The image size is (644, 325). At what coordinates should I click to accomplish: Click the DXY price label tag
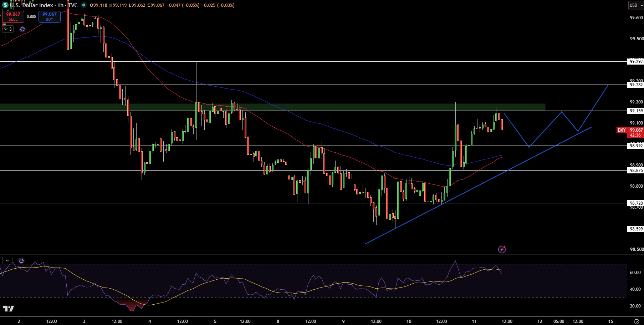click(622, 130)
